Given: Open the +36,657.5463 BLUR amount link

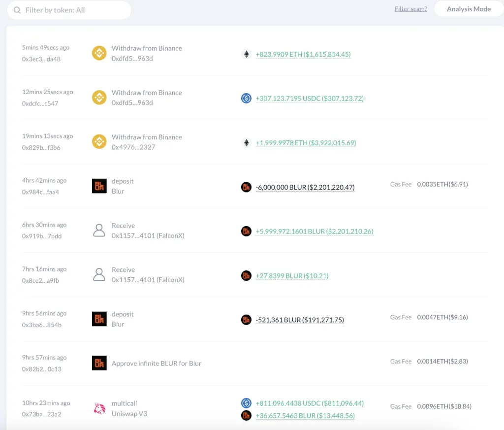Looking at the screenshot, I should click(305, 416).
